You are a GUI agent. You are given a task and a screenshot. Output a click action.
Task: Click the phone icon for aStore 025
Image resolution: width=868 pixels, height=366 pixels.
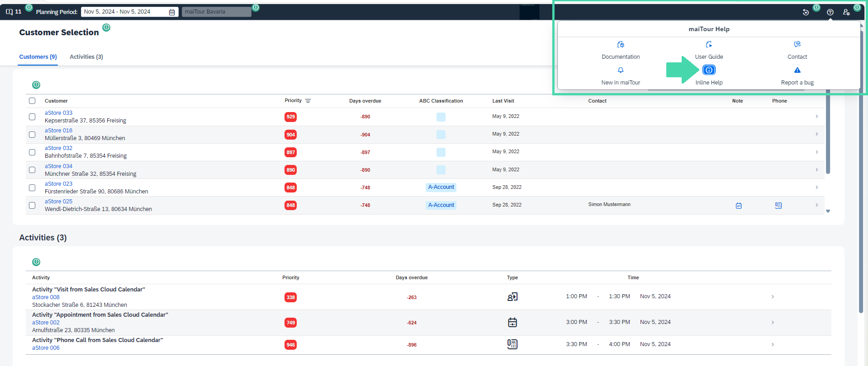[x=778, y=206]
